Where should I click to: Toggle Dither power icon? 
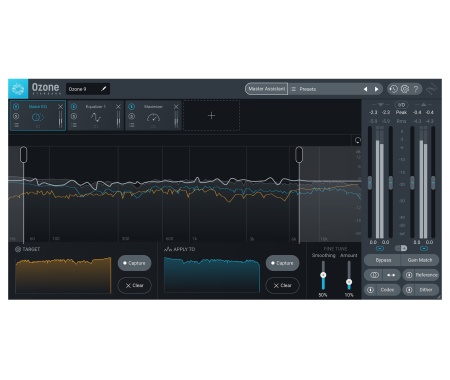(409, 290)
